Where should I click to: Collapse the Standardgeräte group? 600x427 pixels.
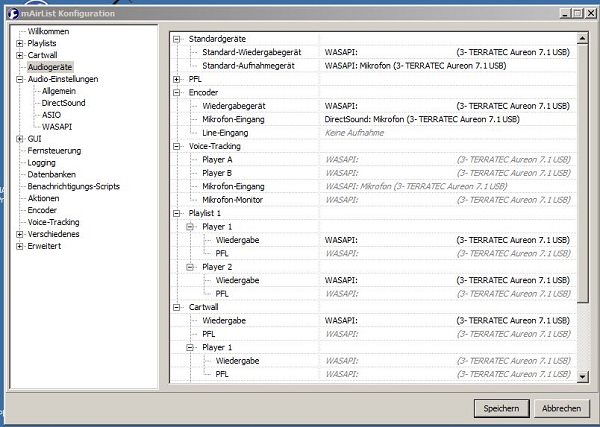[178, 38]
